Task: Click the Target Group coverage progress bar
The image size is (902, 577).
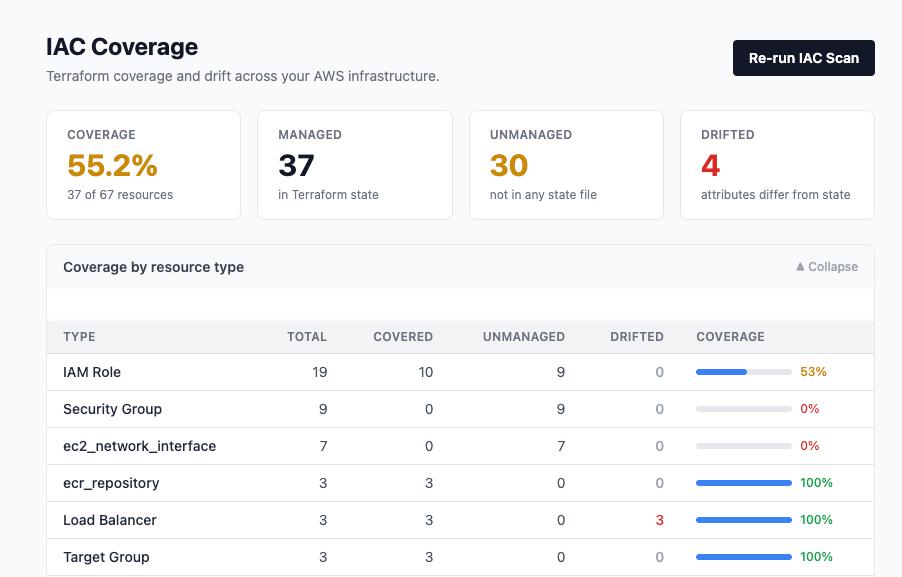Action: pyautogui.click(x=744, y=557)
